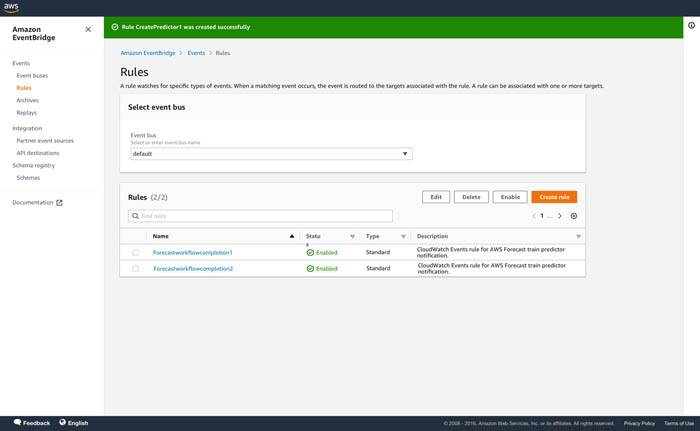Click the Feedback speech bubble icon
Image resolution: width=700 pixels, height=431 pixels.
pyautogui.click(x=17, y=422)
